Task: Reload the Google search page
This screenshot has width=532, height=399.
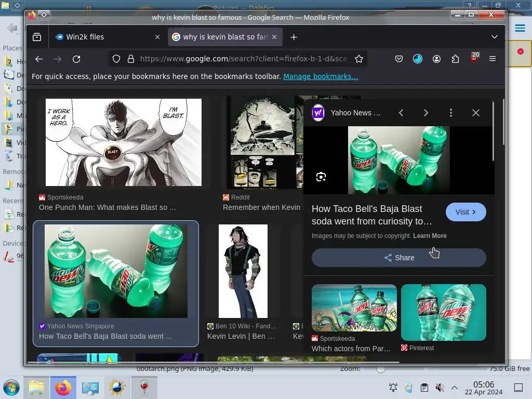Action: pyautogui.click(x=76, y=59)
